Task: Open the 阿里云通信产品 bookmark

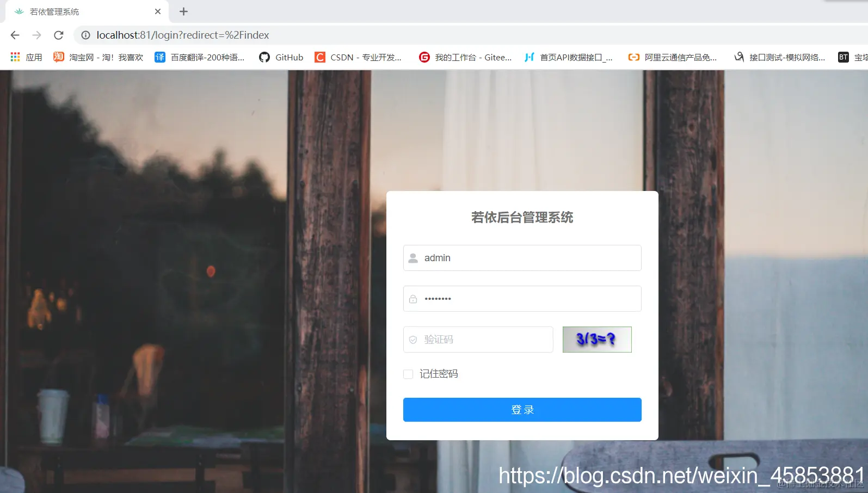Action: [672, 57]
